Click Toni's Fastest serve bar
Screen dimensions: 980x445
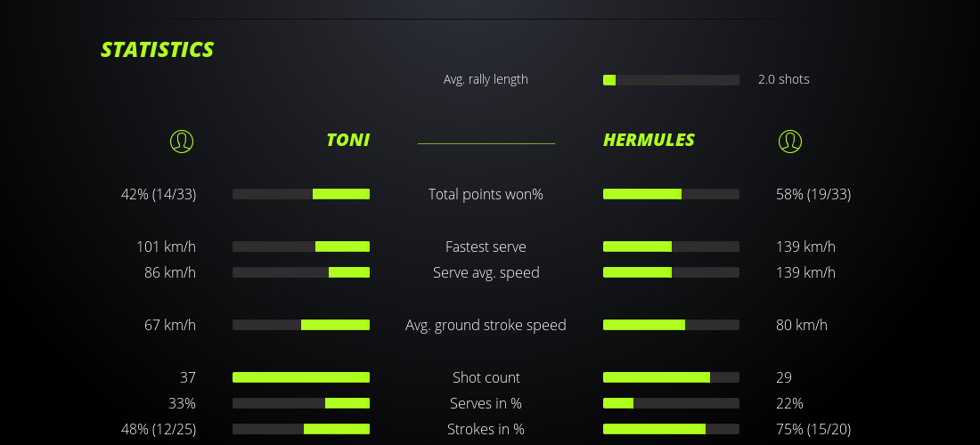point(301,247)
